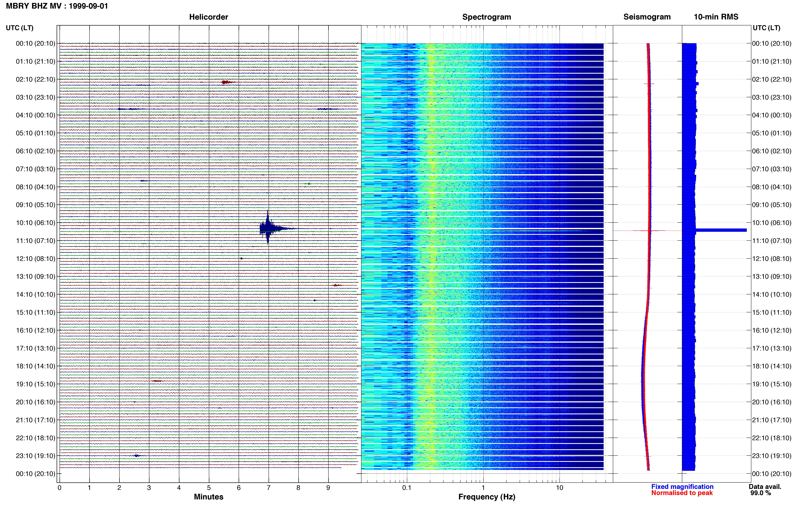Click the 21:10 (17:10) label on the helicorder axis
Screen dimensions: 812x508
[x=36, y=420]
